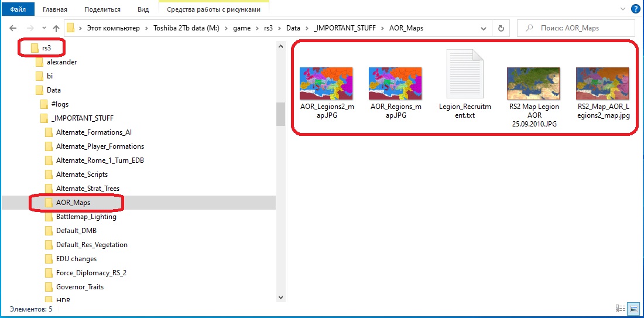Expand the address bar history dropdown
The image size is (644, 318).
(484, 28)
